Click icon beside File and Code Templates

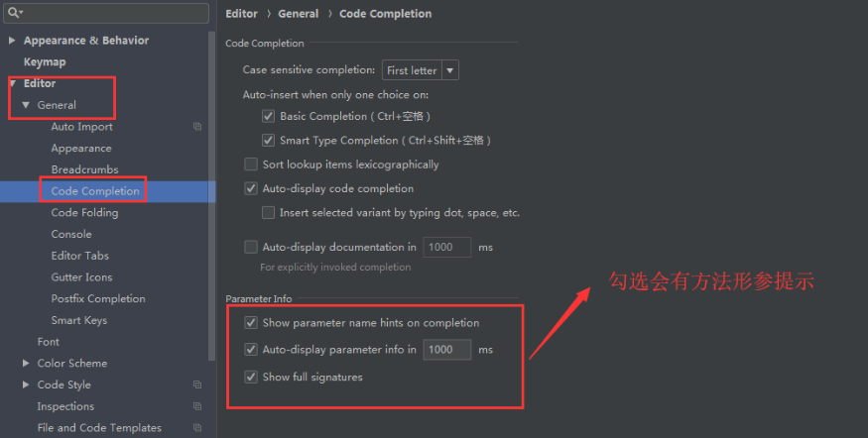click(197, 427)
